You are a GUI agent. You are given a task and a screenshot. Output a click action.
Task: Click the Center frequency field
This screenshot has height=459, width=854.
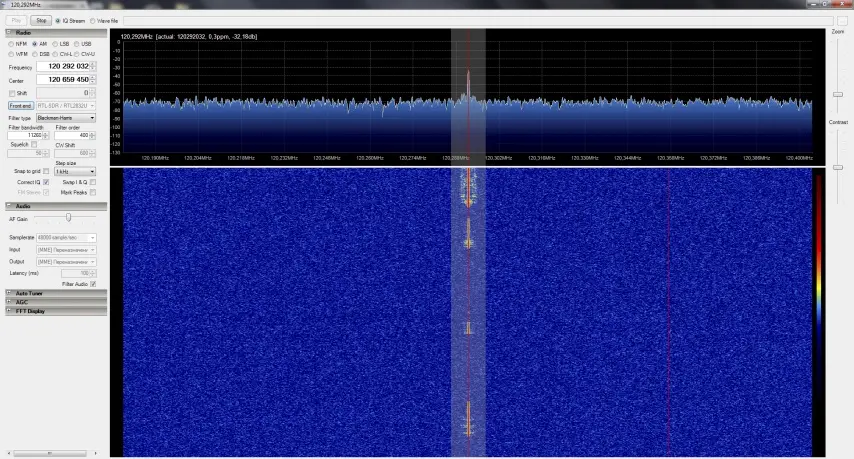tap(63, 79)
